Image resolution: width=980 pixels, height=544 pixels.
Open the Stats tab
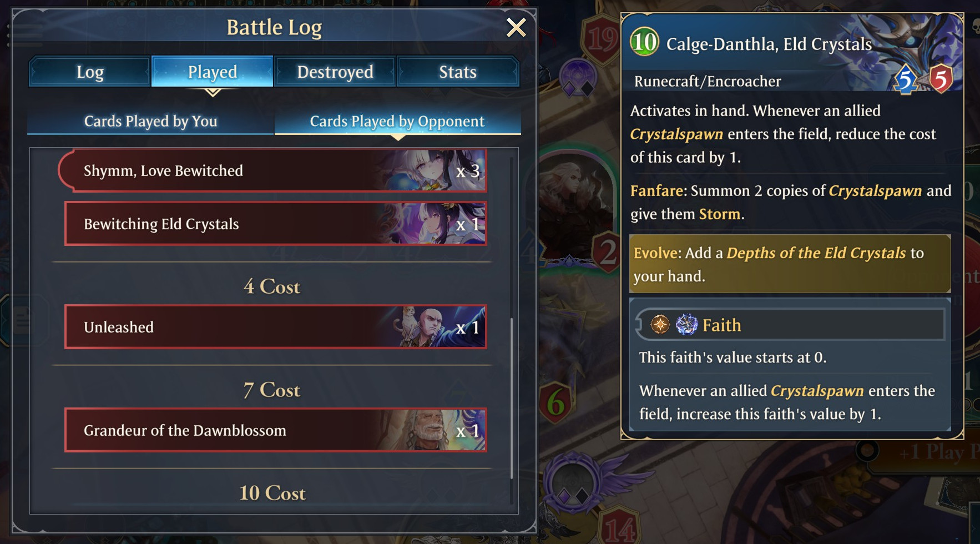click(458, 72)
